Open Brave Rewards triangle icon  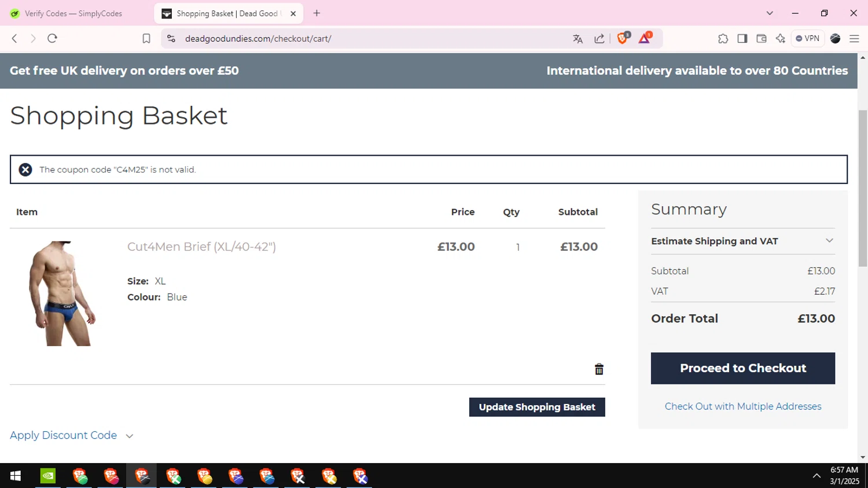coord(645,38)
